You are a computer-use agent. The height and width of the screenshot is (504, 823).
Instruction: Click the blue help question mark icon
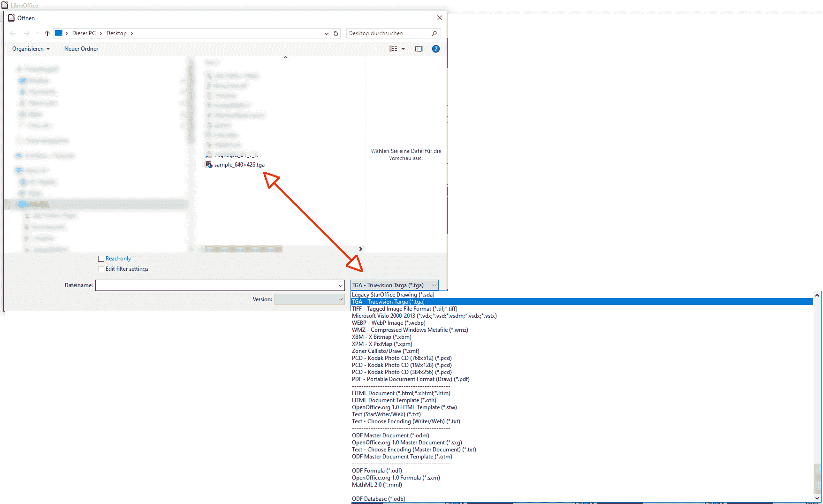click(436, 49)
